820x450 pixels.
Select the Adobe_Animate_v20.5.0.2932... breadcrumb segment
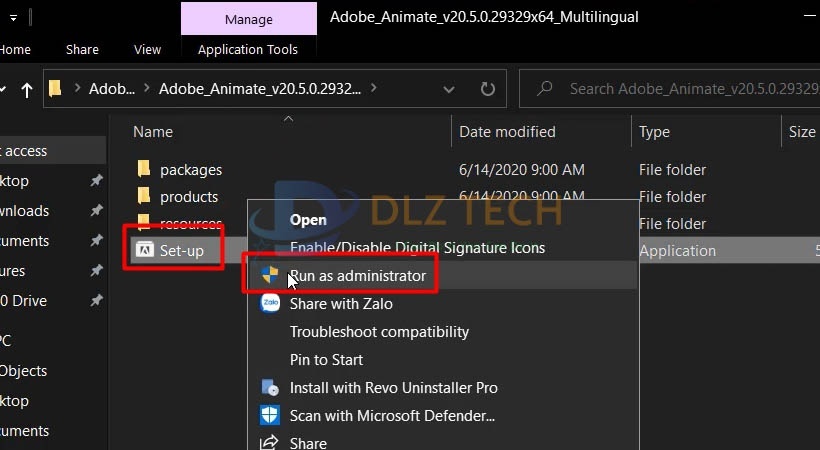(x=260, y=89)
